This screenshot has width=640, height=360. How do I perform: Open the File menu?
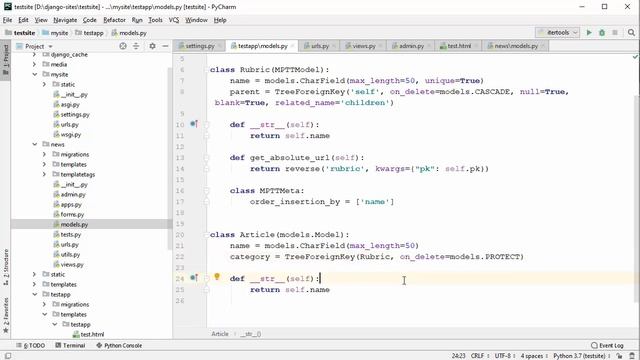[7, 20]
